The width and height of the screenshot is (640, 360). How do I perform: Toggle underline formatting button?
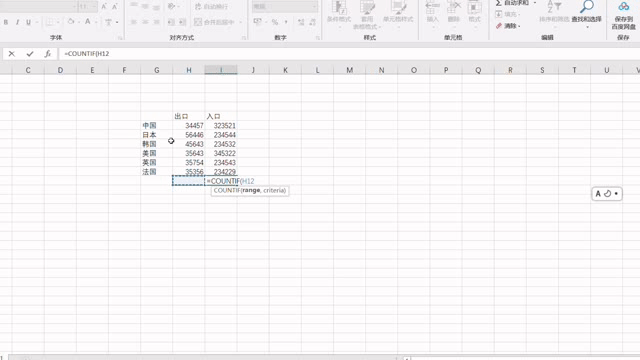pyautogui.click(x=28, y=22)
